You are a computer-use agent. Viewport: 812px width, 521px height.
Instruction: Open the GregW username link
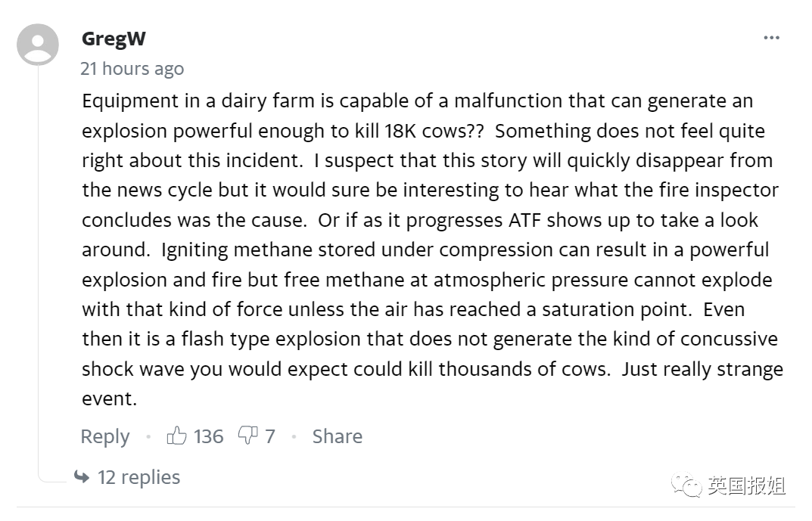(114, 39)
